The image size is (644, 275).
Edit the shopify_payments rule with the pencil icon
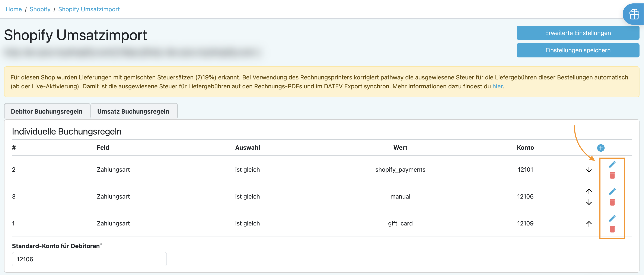tap(612, 164)
